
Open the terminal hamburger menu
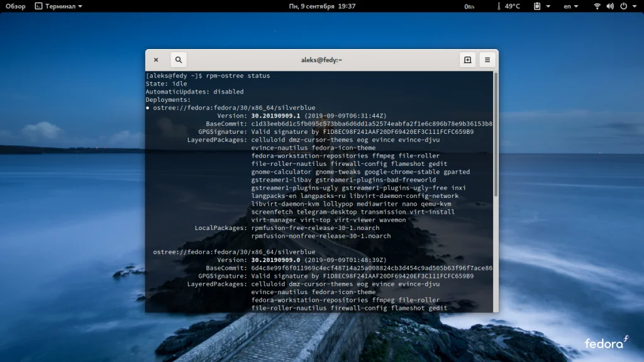tap(487, 60)
